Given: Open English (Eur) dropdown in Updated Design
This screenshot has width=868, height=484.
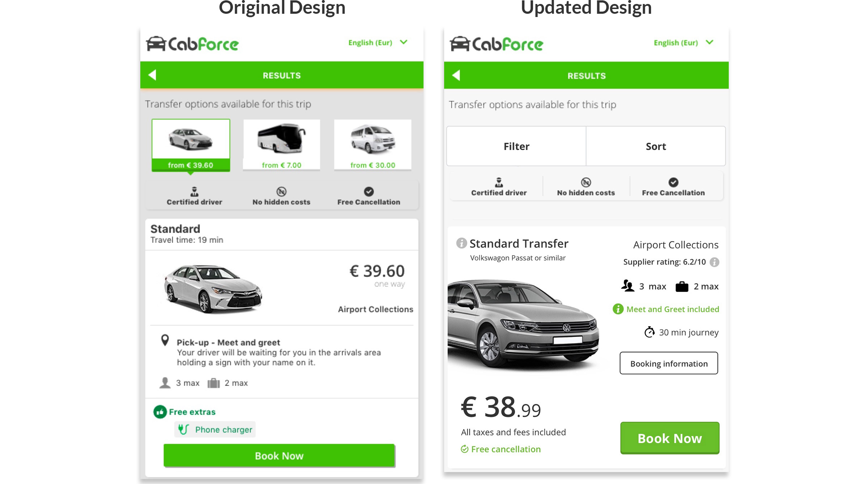Looking at the screenshot, I should [683, 43].
